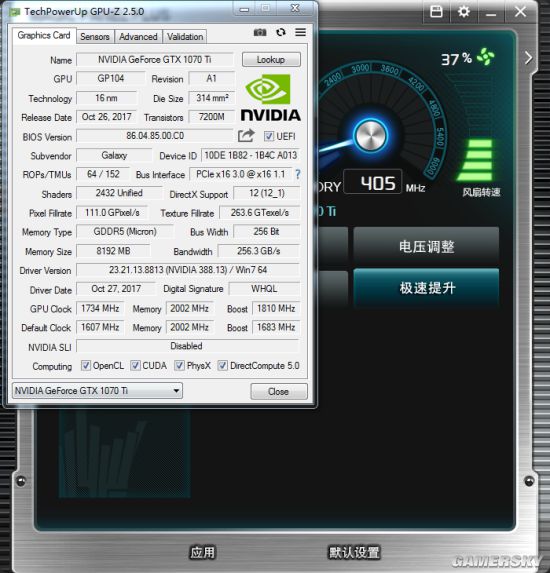Toggle the CUDA checkbox
Viewport: 550px width, 573px height.
pyautogui.click(x=135, y=365)
